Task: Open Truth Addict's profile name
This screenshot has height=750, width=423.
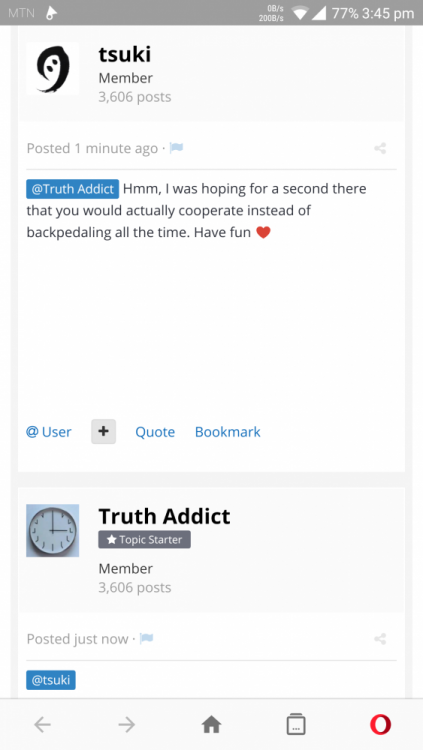Action: pyautogui.click(x=164, y=516)
